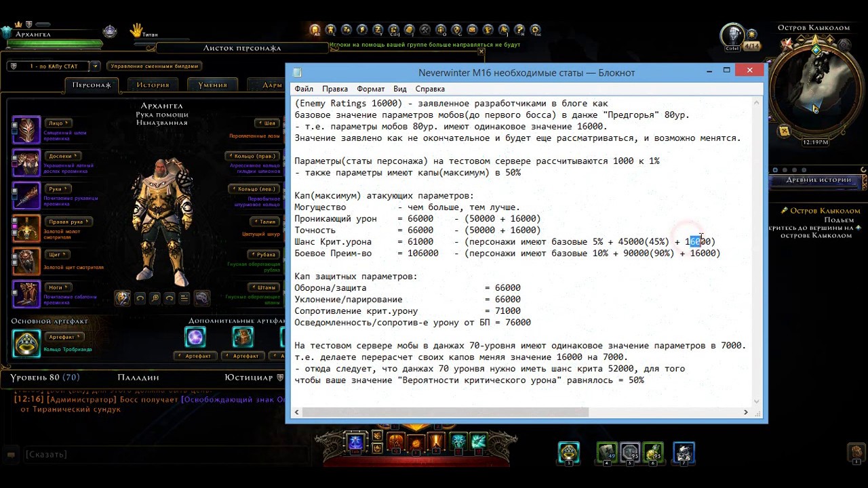This screenshot has width=868, height=488.
Task: Click the inventory bag icon at bottom right
Action: pos(857,453)
